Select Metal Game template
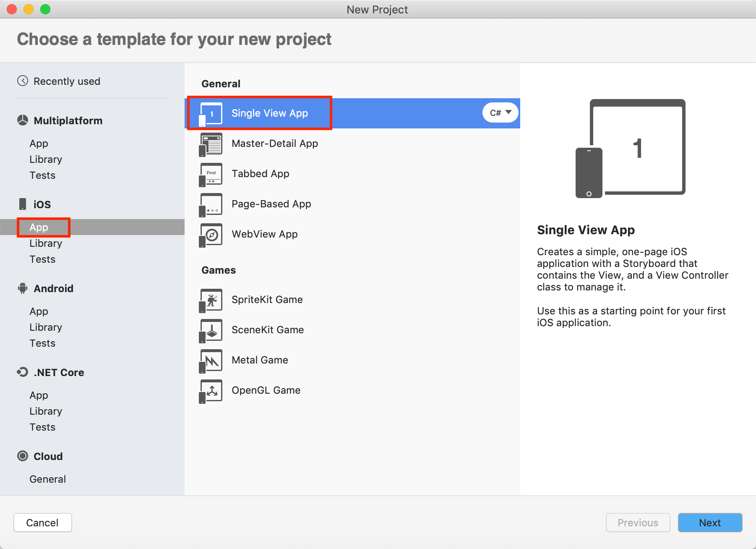This screenshot has width=756, height=549. [352, 360]
